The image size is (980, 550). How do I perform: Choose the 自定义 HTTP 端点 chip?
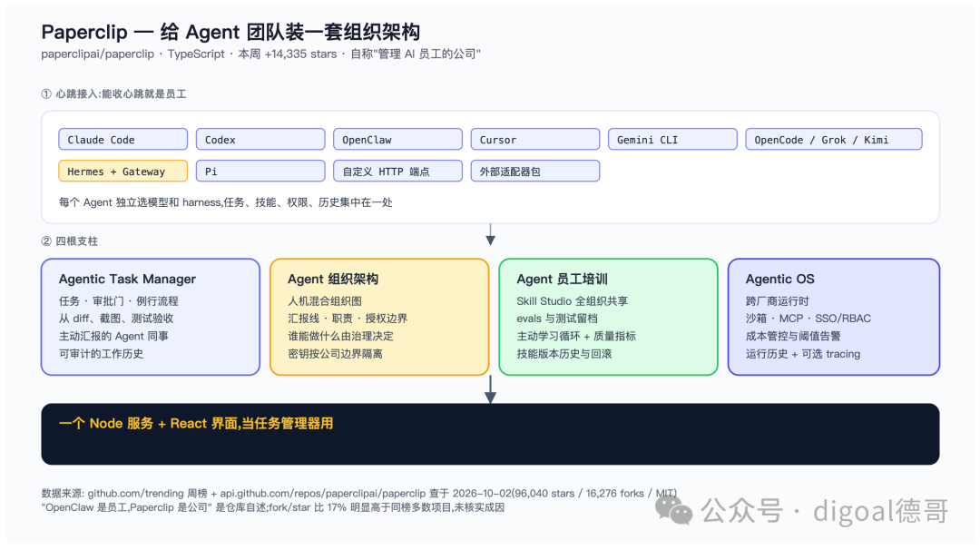pos(398,172)
